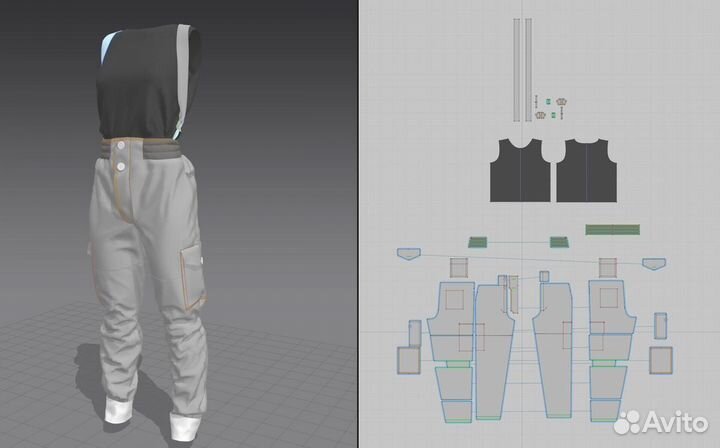This screenshot has width=720, height=448.
Task: Select the white cuff on rear foot
Action: (x=118, y=410)
